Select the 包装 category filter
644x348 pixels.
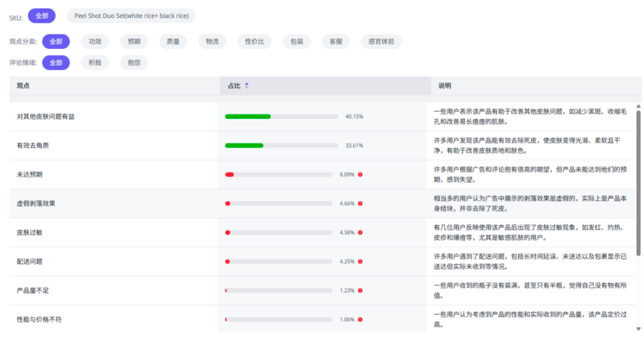click(x=296, y=42)
